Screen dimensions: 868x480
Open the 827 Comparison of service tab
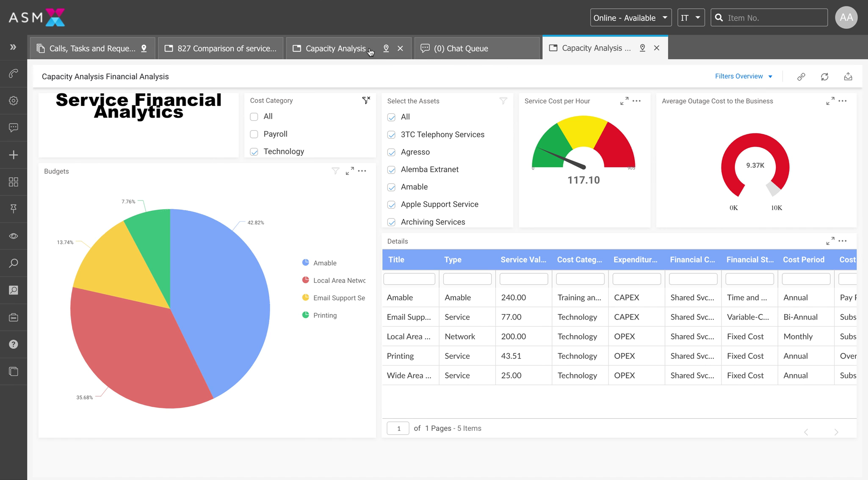click(221, 48)
